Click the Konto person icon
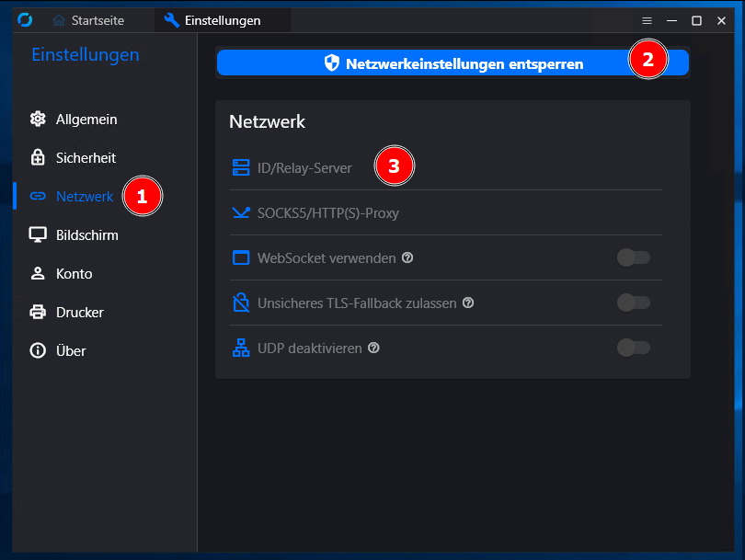 (x=38, y=273)
